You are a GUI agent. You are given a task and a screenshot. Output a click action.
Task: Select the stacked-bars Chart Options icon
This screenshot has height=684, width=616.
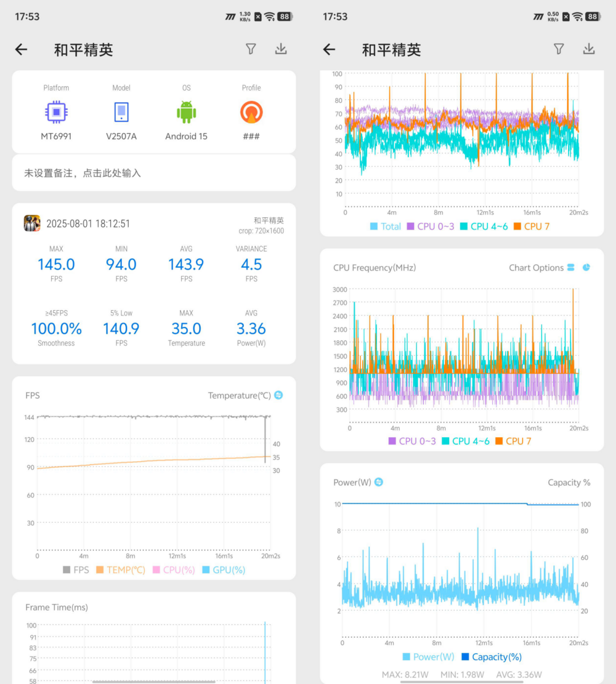point(570,267)
